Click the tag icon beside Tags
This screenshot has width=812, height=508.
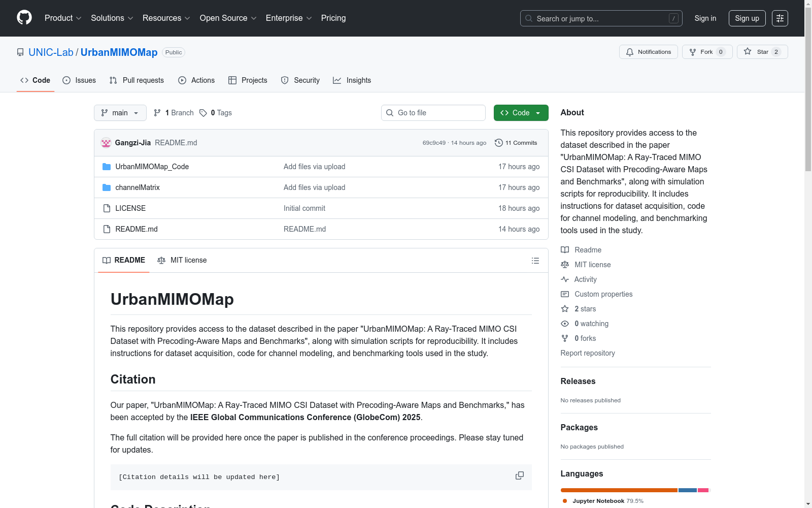(203, 113)
